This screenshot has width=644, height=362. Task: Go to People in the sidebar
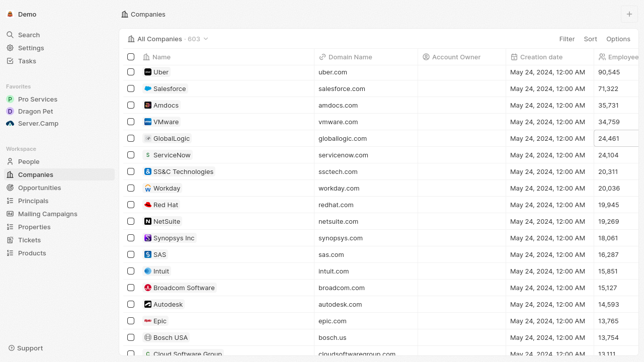tap(59, 161)
